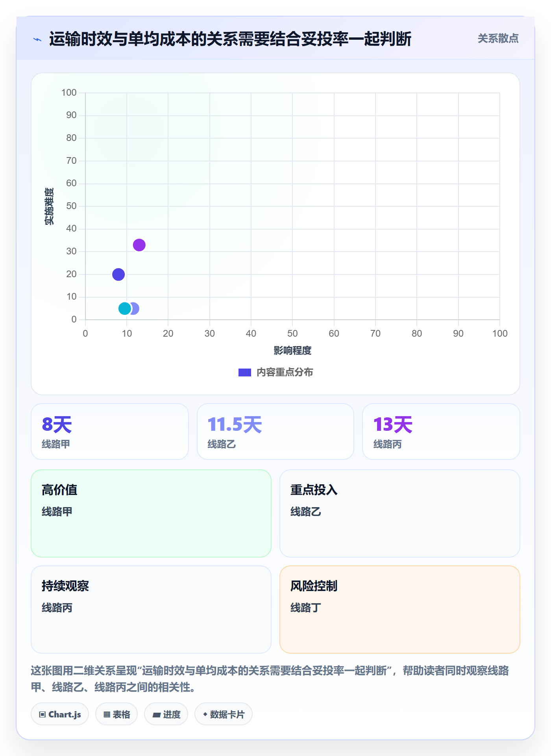Select the dark indigo scatter point at 20
Screen dimensions: 551x756
(118, 274)
